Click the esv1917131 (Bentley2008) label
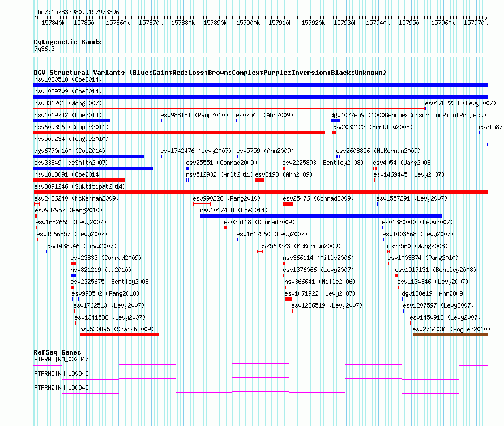Viewport: 504px width, 426px height. [x=435, y=270]
